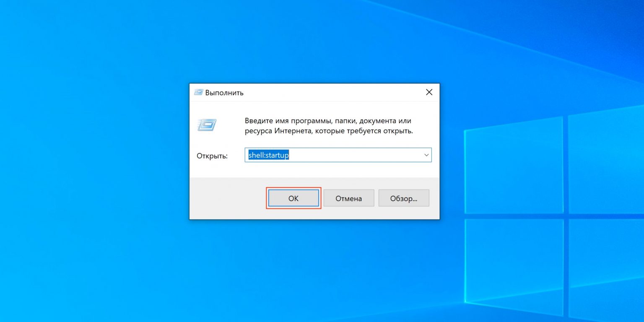Click the large Run icon beside the description
Screen dimensions: 644x322
click(x=207, y=125)
